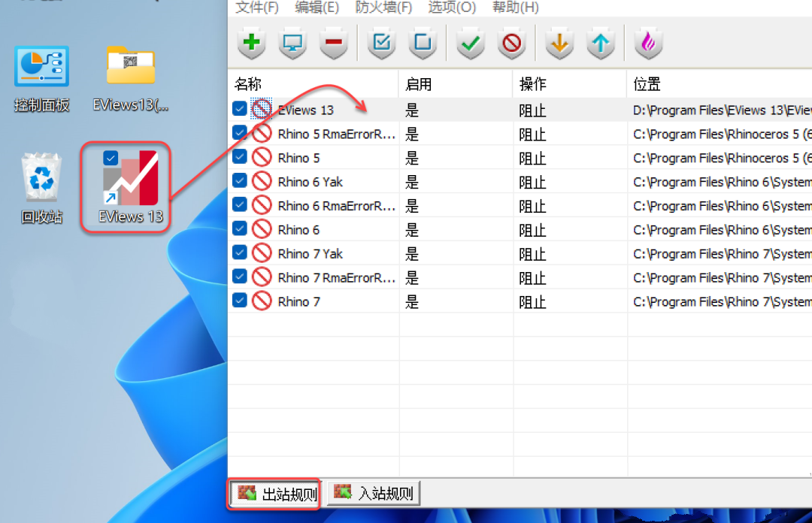The width and height of the screenshot is (812, 523).
Task: Select the 回收站 recycle bin icon
Action: pyautogui.click(x=42, y=189)
